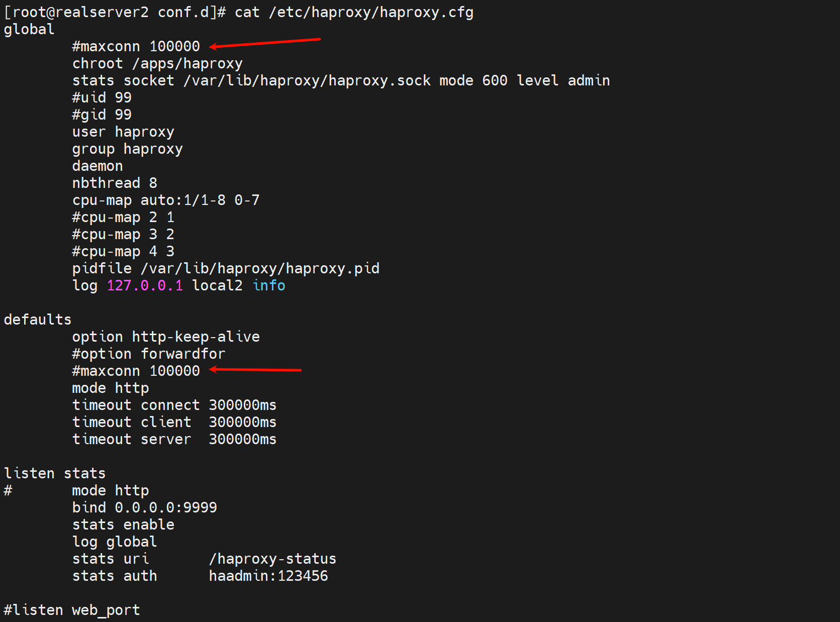840x622 pixels.
Task: Click the haadmin:123456 credentials text
Action: click(x=268, y=576)
